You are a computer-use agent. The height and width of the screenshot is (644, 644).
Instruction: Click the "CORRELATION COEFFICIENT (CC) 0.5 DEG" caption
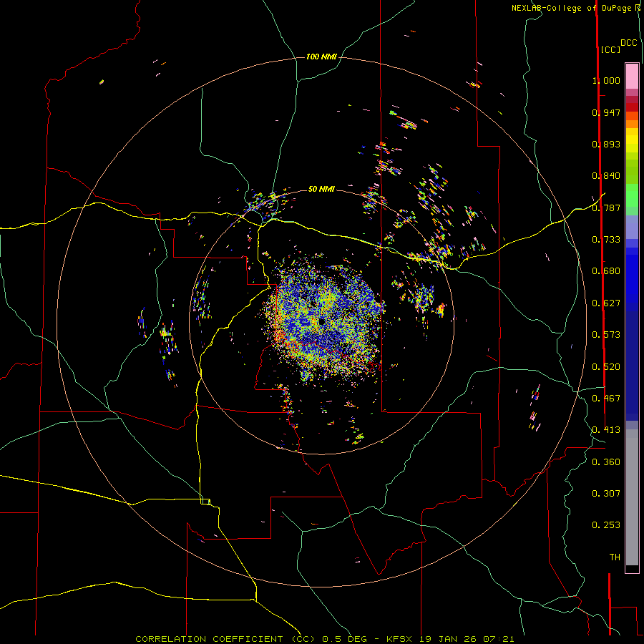tap(253, 639)
